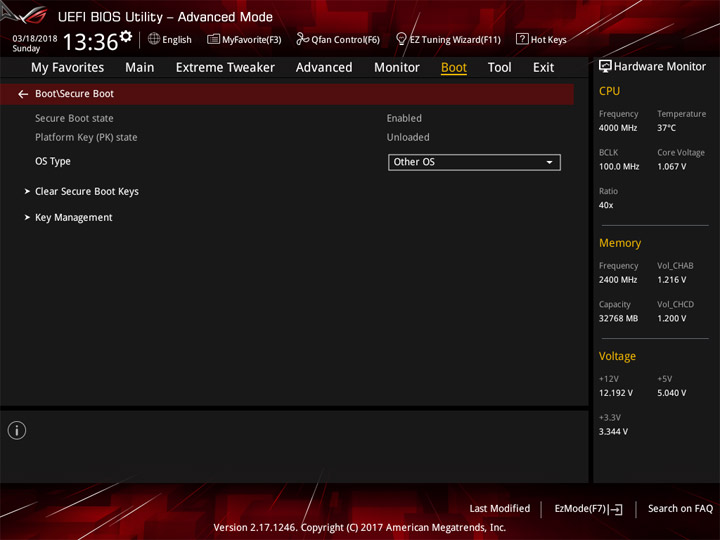Click the 40x ratio value
The width and height of the screenshot is (720, 540).
(606, 205)
